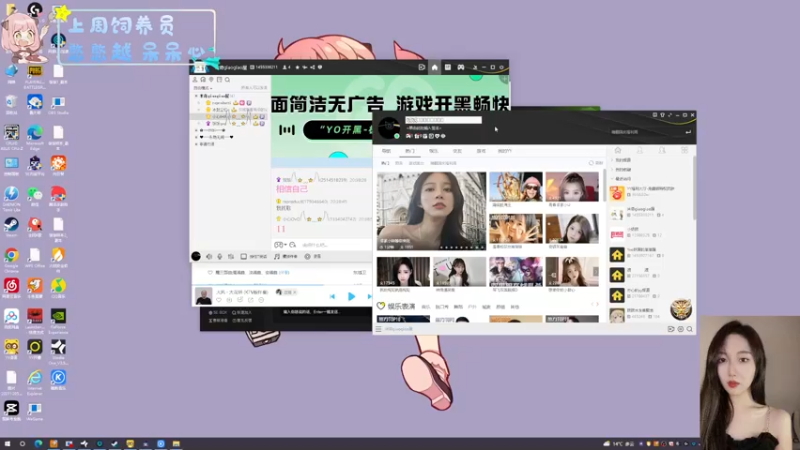
Task: Collapse the recent visits sidebar group
Action: click(x=612, y=179)
